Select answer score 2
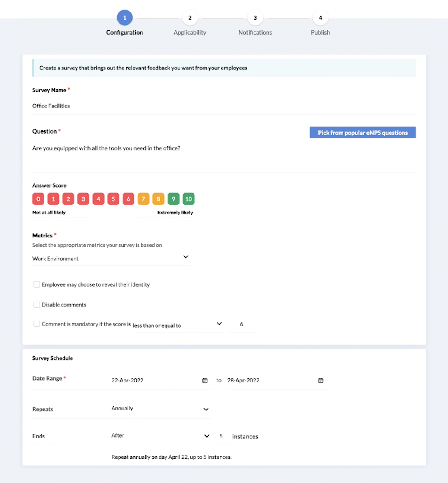 click(x=68, y=199)
